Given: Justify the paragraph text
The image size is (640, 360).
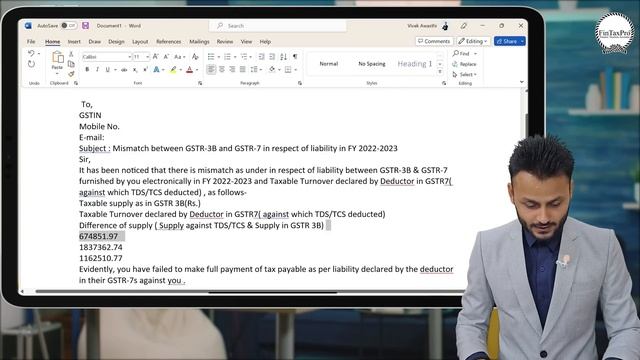Looking at the screenshot, I should pyautogui.click(x=243, y=70).
